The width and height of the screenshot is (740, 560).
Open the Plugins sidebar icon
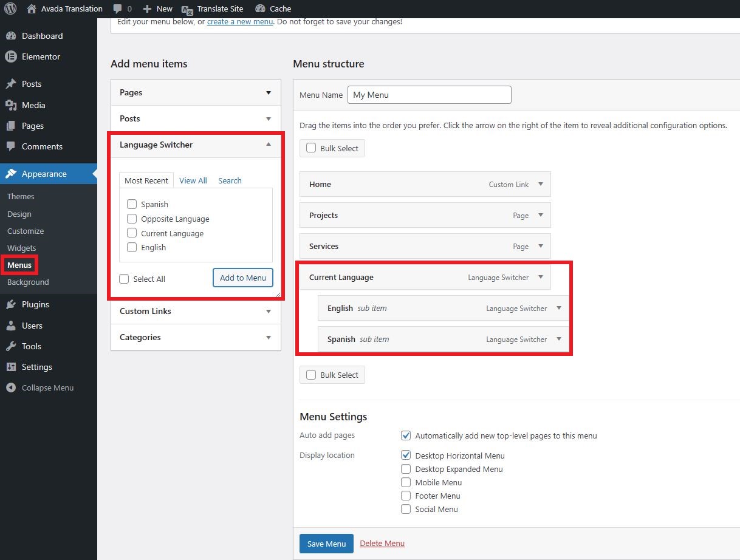[13, 304]
